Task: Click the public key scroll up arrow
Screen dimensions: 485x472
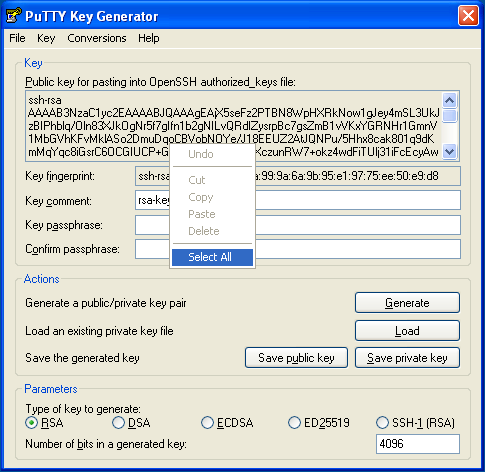Action: (450, 100)
